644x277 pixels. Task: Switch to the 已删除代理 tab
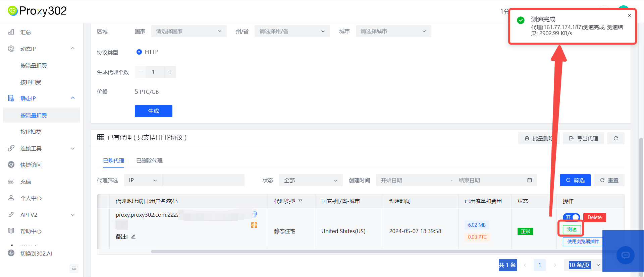150,161
